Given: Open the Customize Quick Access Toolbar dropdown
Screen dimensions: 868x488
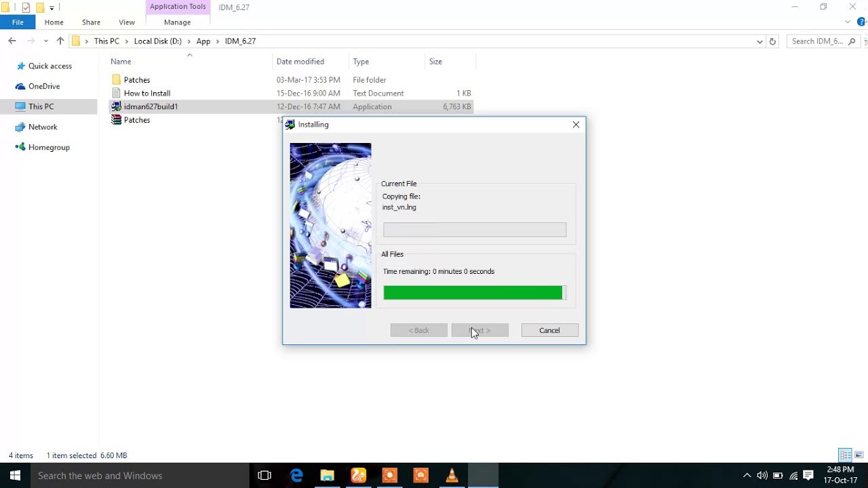Looking at the screenshot, I should click(x=52, y=8).
